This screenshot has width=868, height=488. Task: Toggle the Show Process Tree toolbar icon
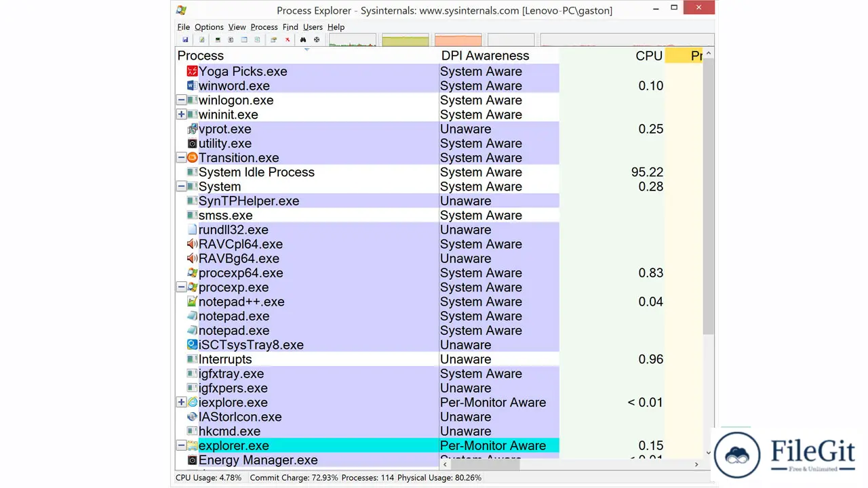click(x=231, y=40)
